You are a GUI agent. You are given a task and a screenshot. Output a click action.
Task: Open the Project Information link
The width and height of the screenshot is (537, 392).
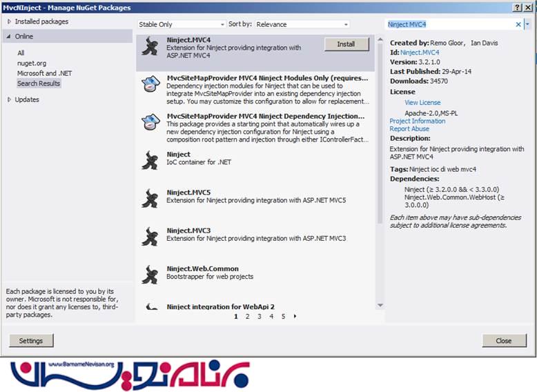point(417,121)
